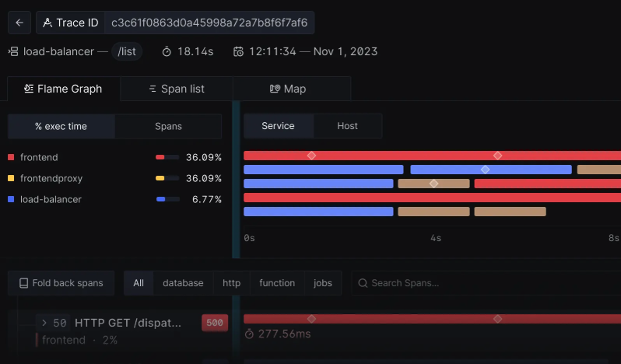Click the load-balancer legend label
Viewport: 621px width, 364px height.
(x=51, y=199)
